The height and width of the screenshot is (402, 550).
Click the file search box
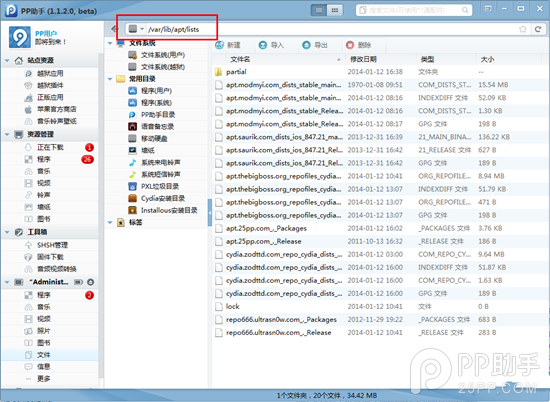coord(414,10)
